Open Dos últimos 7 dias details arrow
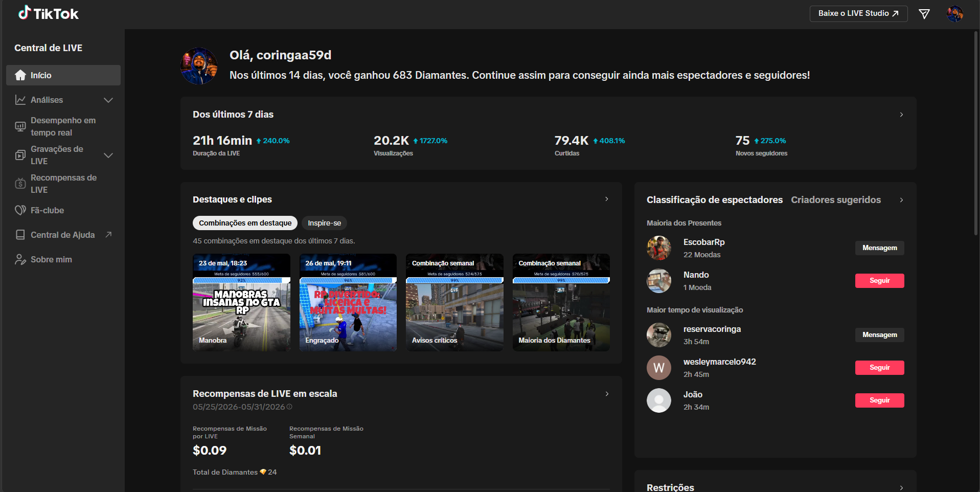The width and height of the screenshot is (980, 492). [x=901, y=115]
